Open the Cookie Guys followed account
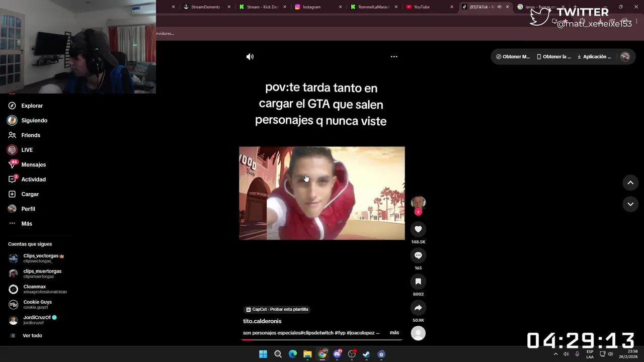This screenshot has height=362, width=644. click(38, 305)
